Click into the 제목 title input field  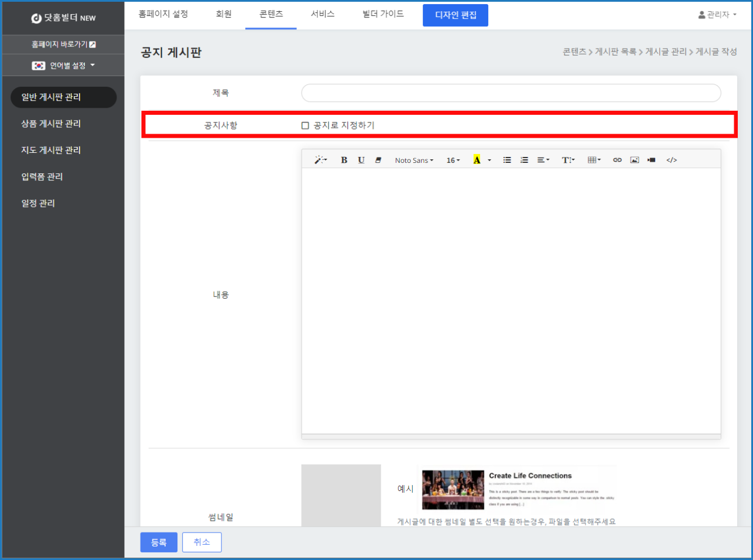tap(511, 93)
